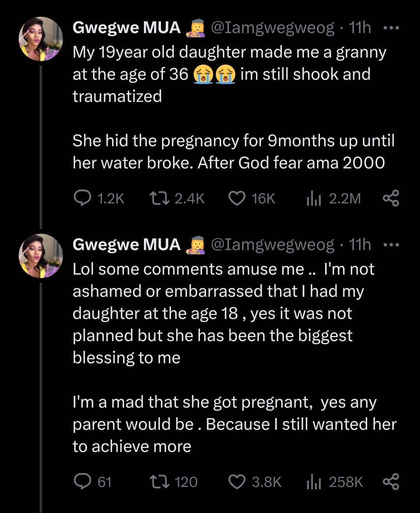The height and width of the screenshot is (513, 420).
Task: Share the second tweet
Action: pos(391,482)
